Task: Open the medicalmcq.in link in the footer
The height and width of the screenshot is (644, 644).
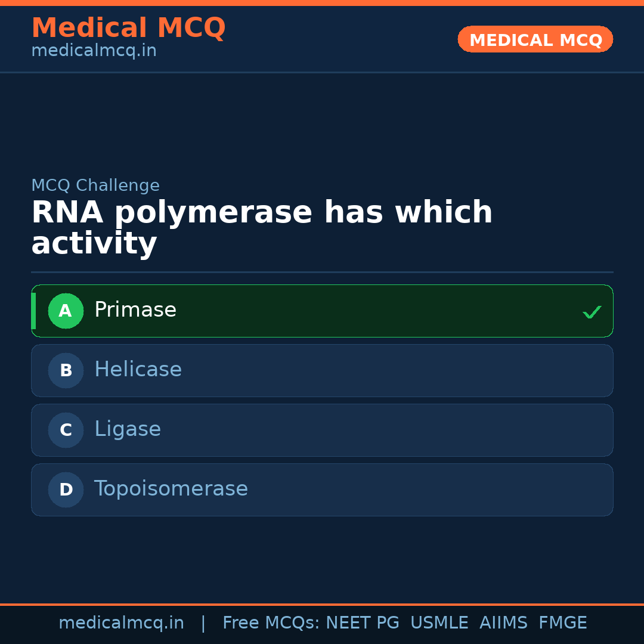Action: point(121,623)
